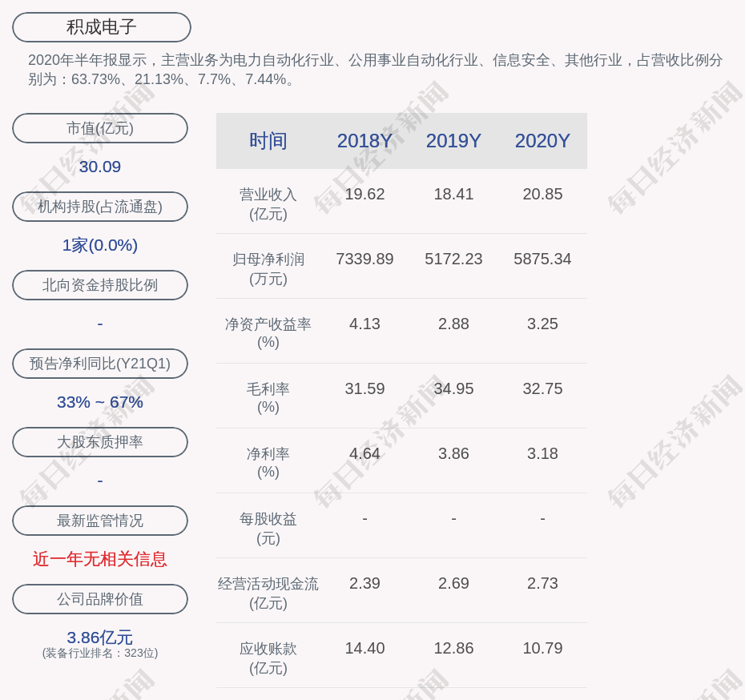Click the 2020年半年报显示 summary paragraph
The image size is (745, 700).
(x=376, y=70)
